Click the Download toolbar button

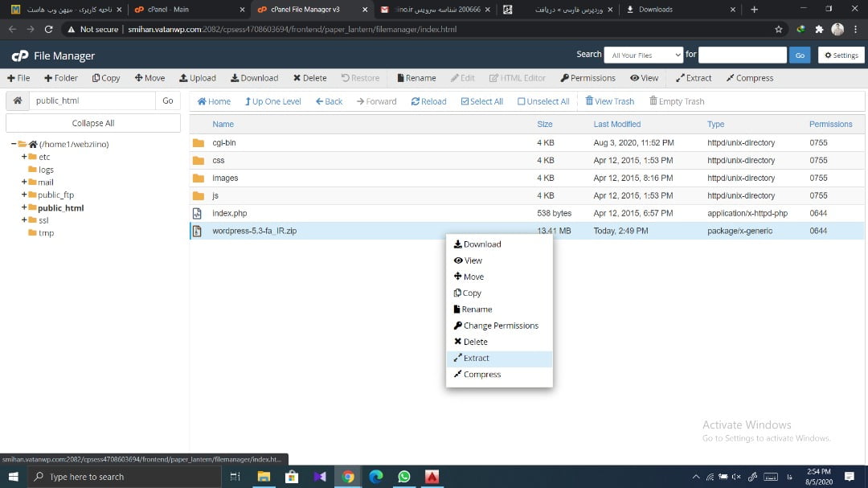[x=254, y=78]
